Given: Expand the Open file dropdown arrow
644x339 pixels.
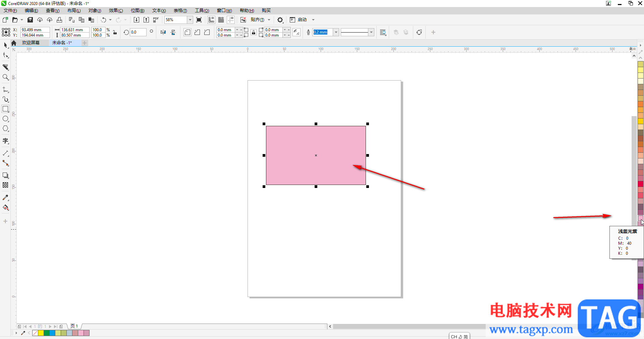Looking at the screenshot, I should click(22, 20).
